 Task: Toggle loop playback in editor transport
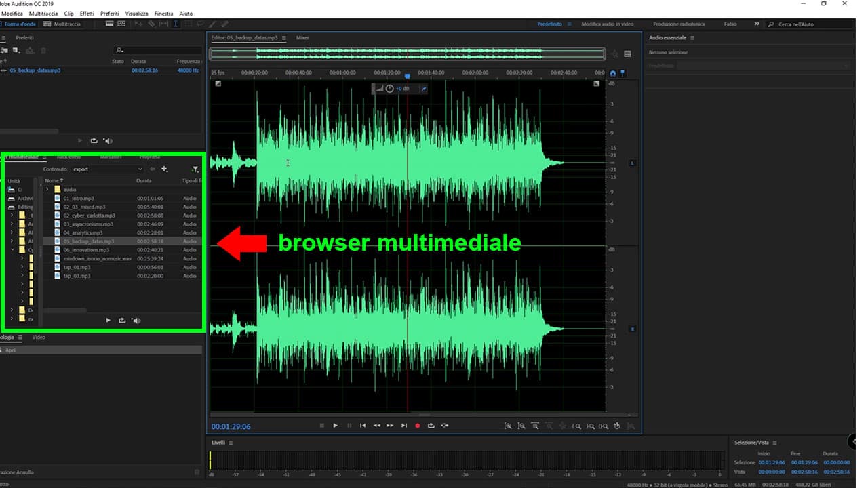pos(431,426)
